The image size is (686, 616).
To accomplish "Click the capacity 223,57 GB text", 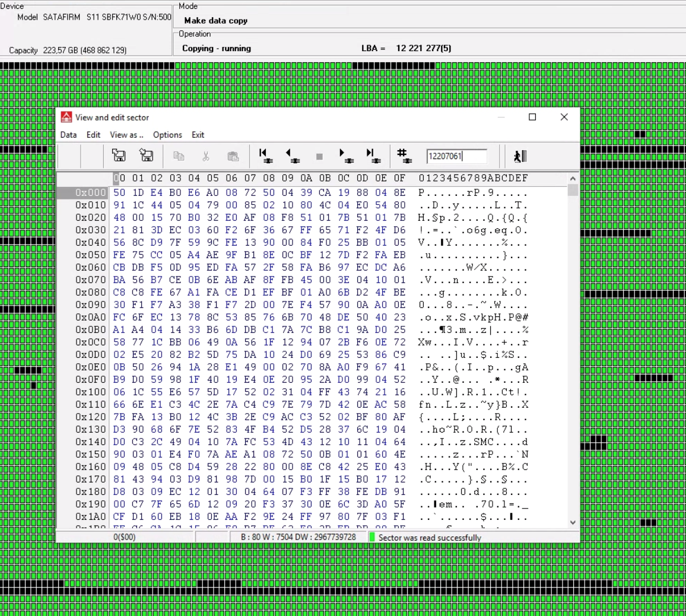I will (x=85, y=50).
